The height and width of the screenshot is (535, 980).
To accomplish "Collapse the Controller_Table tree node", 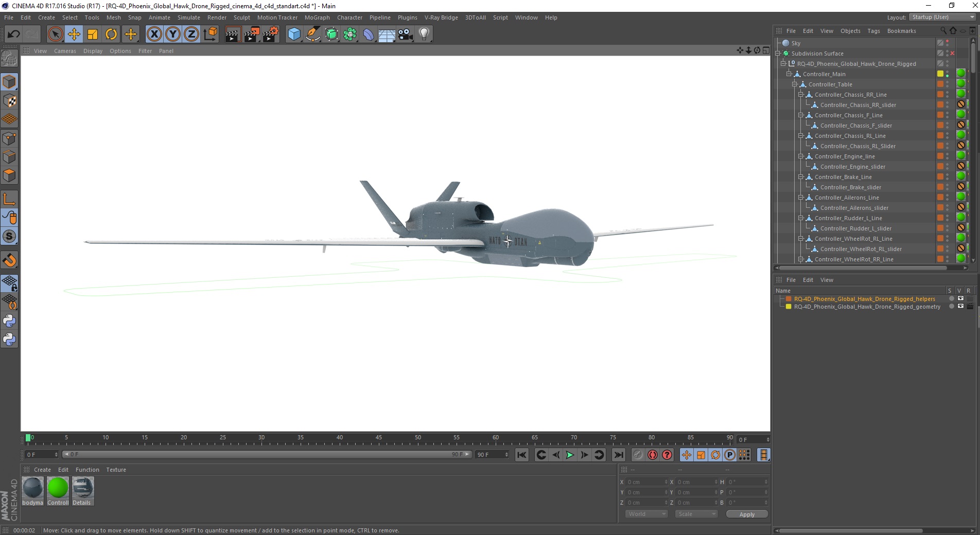I will coord(794,84).
